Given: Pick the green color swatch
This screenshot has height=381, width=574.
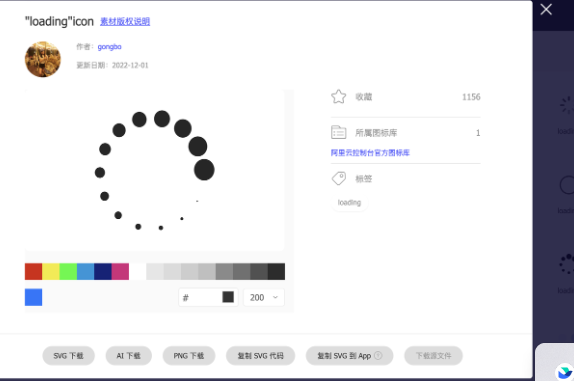Looking at the screenshot, I should [x=68, y=272].
